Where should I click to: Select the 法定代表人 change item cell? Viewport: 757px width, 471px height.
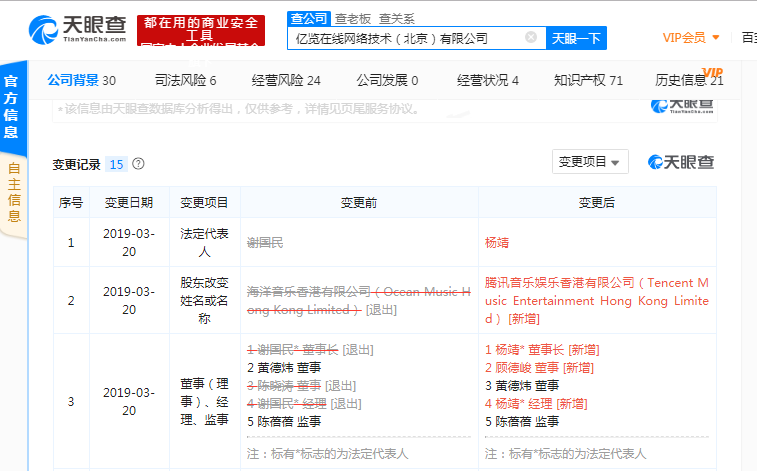(x=204, y=242)
